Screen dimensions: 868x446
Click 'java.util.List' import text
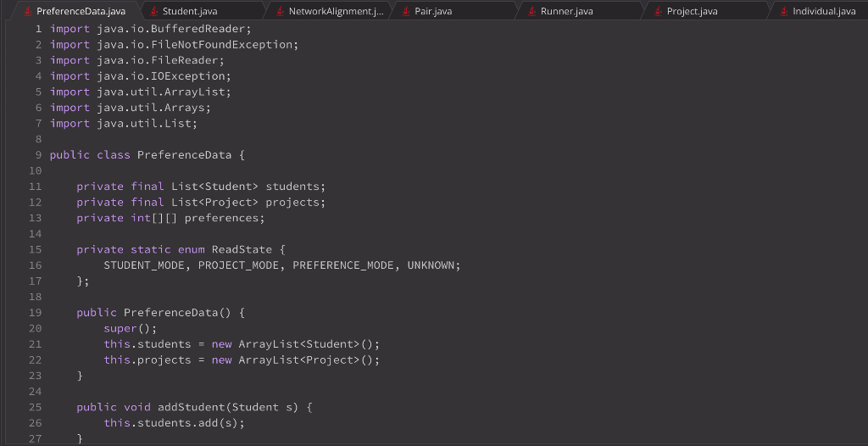pyautogui.click(x=144, y=124)
